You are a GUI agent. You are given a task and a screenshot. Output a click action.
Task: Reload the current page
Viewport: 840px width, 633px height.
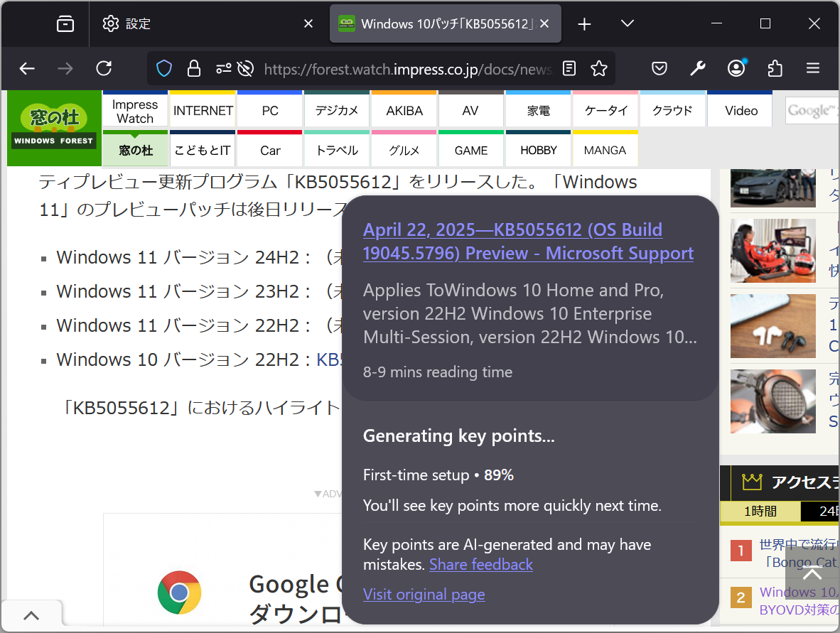104,68
